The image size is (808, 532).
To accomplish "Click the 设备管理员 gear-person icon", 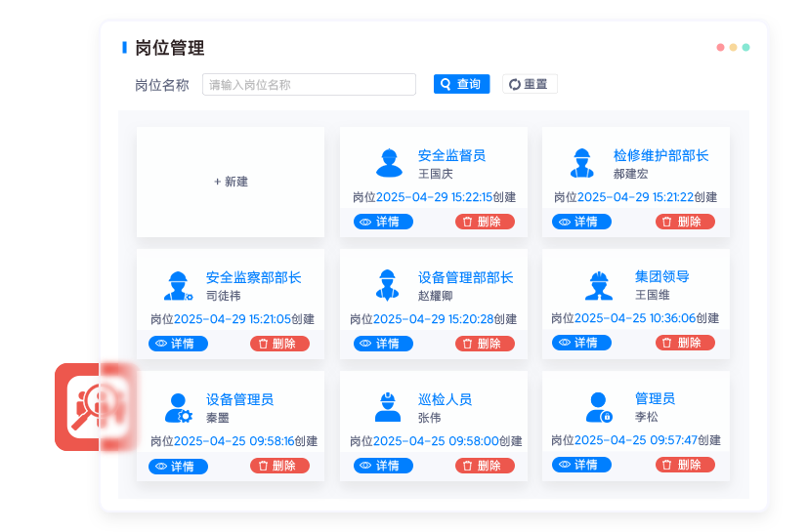I will tap(178, 407).
